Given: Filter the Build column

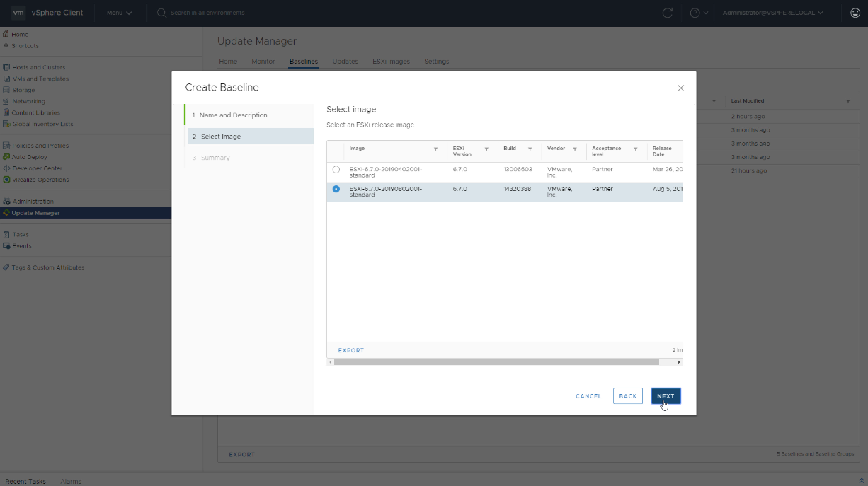Looking at the screenshot, I should click(530, 149).
